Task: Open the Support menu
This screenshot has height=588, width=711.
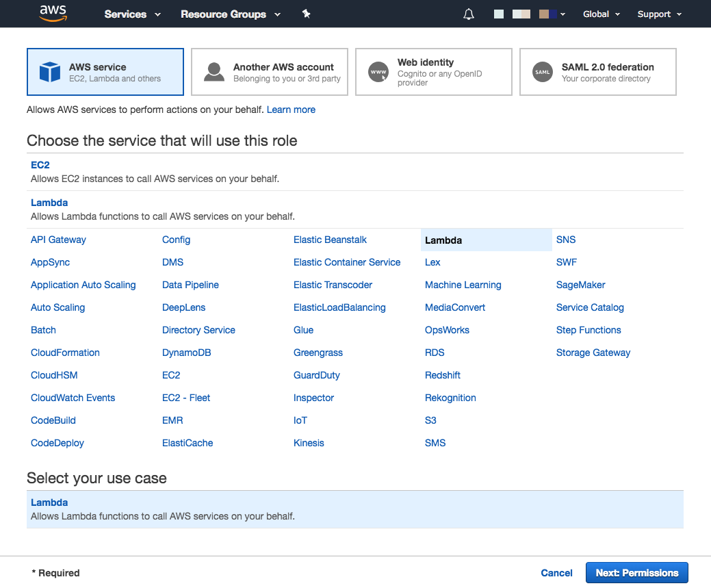Action: (659, 14)
